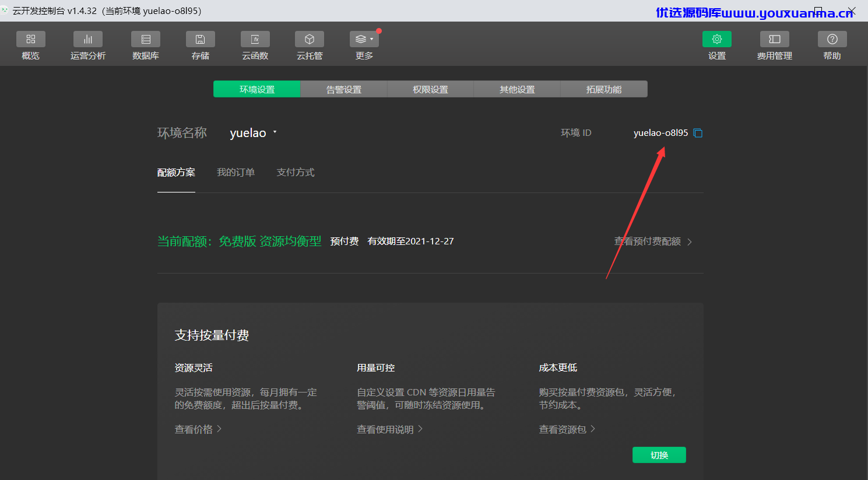Click the 设置 settings gear icon
The width and height of the screenshot is (868, 480).
pyautogui.click(x=717, y=39)
